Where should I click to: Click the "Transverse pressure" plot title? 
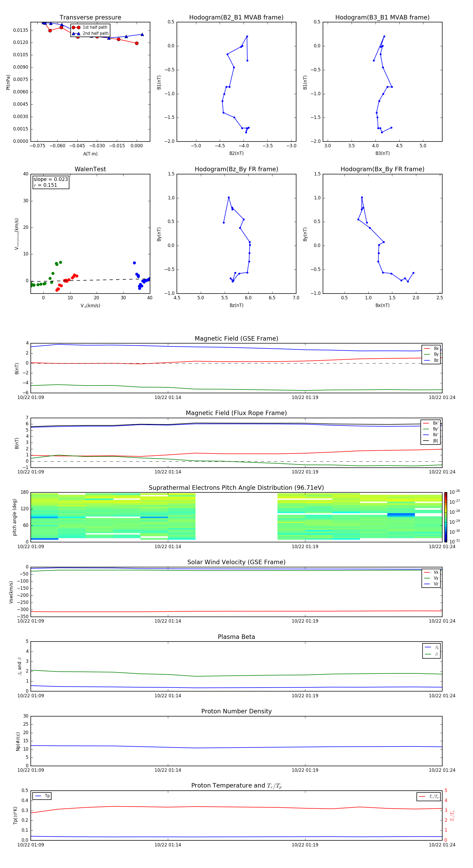(90, 18)
